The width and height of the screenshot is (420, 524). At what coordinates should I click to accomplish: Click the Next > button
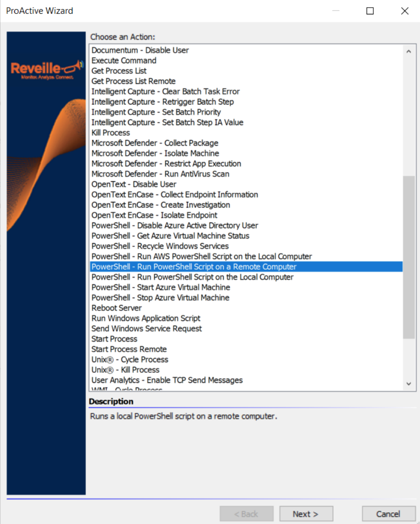[306, 514]
